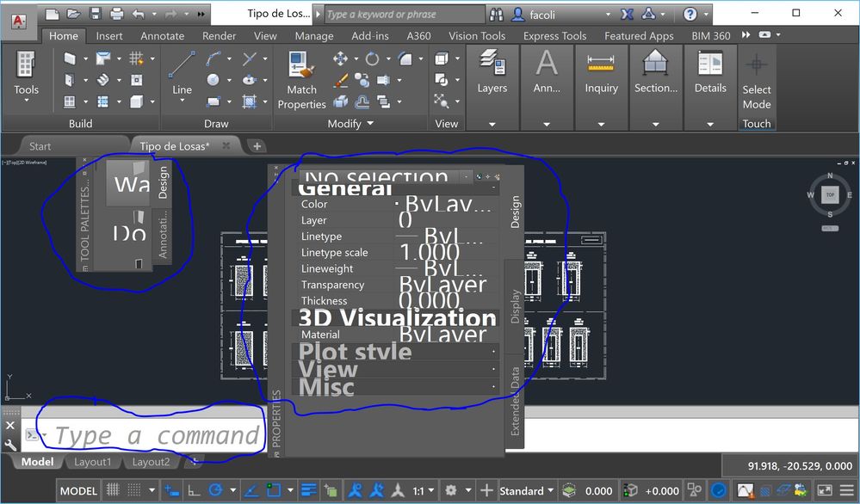Open the Standard display configuration dropdown
The image size is (860, 504).
526,491
